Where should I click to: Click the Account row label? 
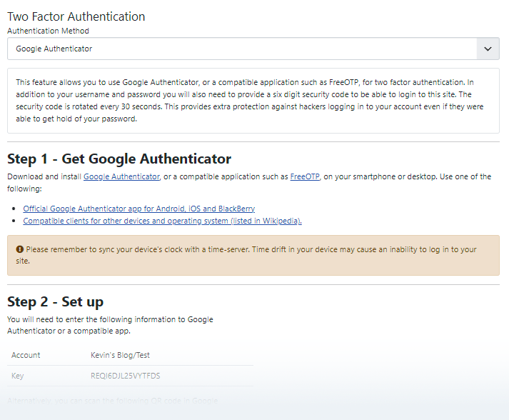26,355
